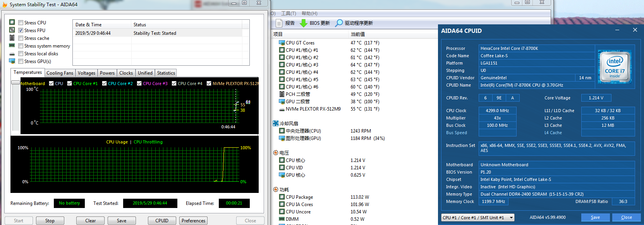Open the Statistics tab
644x225 pixels.
166,73
